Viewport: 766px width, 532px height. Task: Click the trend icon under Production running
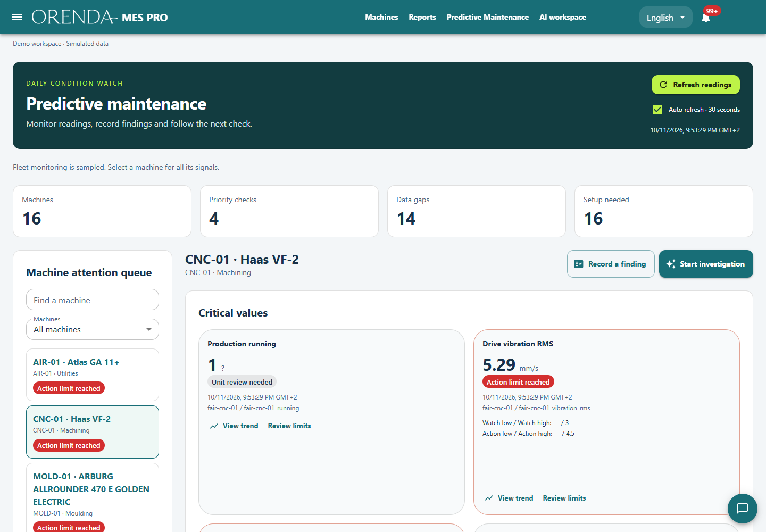tap(214, 426)
